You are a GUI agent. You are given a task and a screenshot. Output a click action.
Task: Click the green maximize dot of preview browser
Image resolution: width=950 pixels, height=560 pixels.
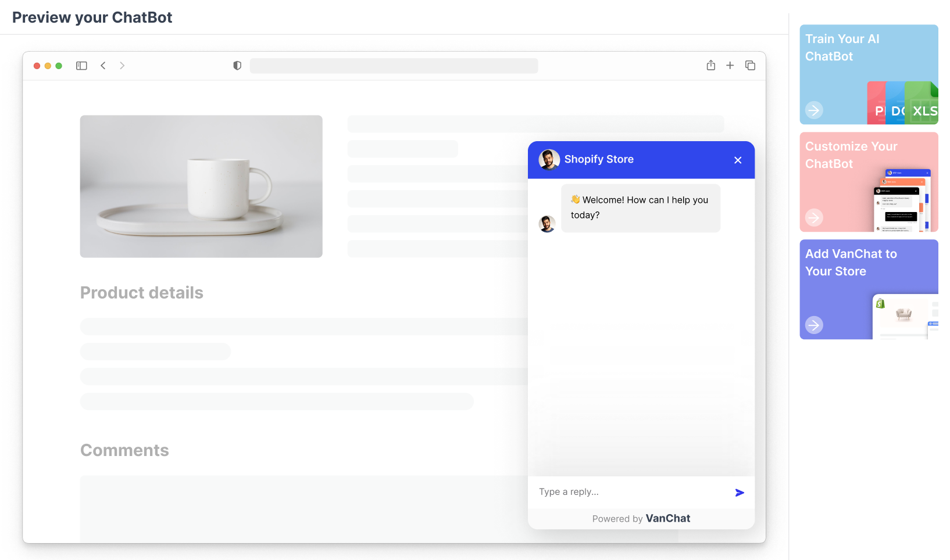pyautogui.click(x=59, y=66)
